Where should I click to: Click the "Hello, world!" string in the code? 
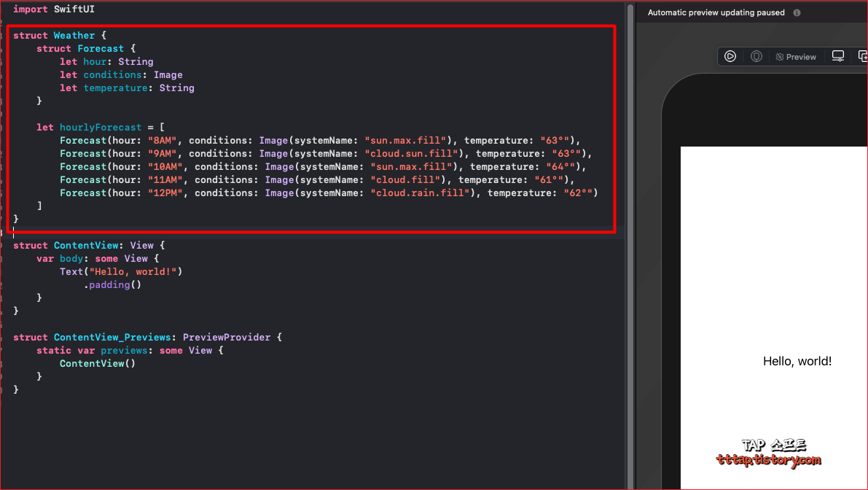pyautogui.click(x=133, y=272)
